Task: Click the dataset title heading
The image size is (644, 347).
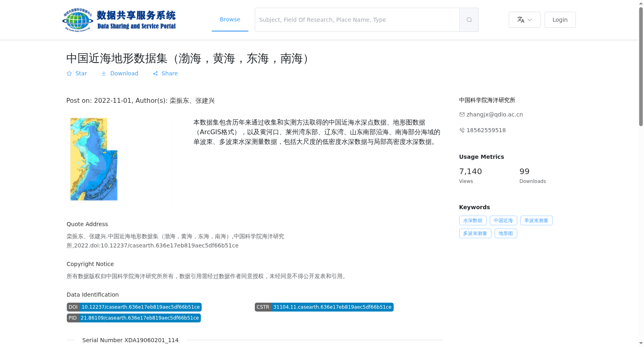Action: (190, 58)
